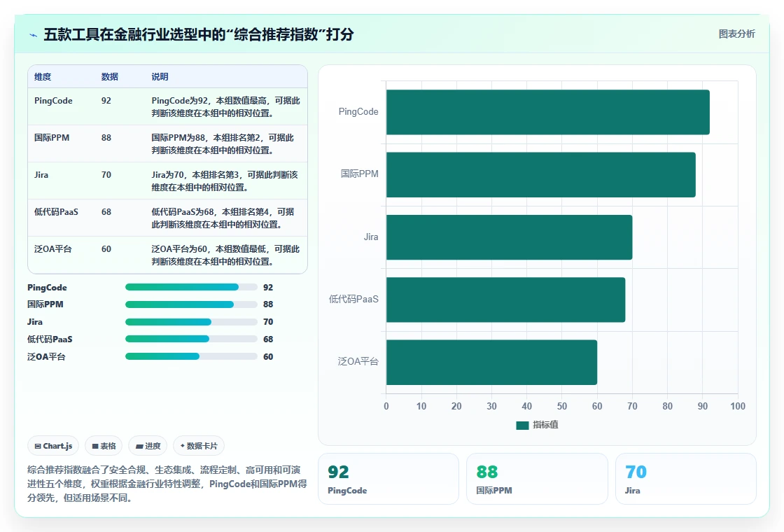Click the 泛OA平台 label in the progress list
This screenshot has width=784, height=532.
(46, 357)
